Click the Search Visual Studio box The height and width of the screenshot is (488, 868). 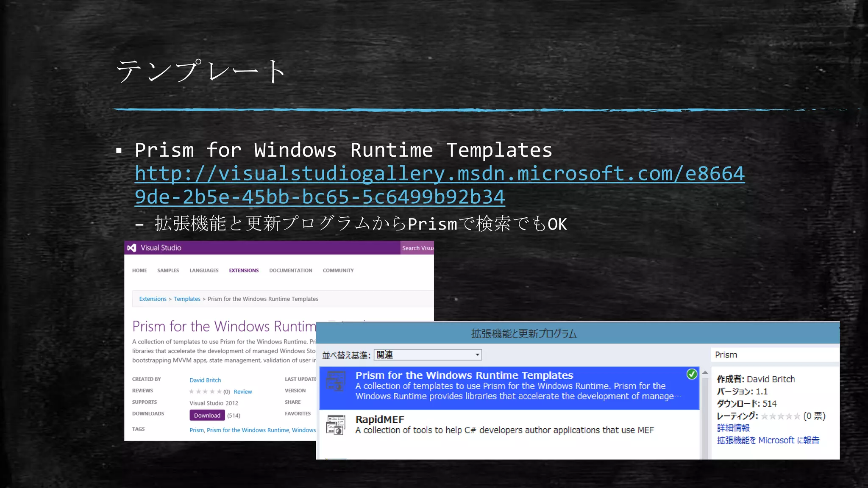click(x=417, y=248)
